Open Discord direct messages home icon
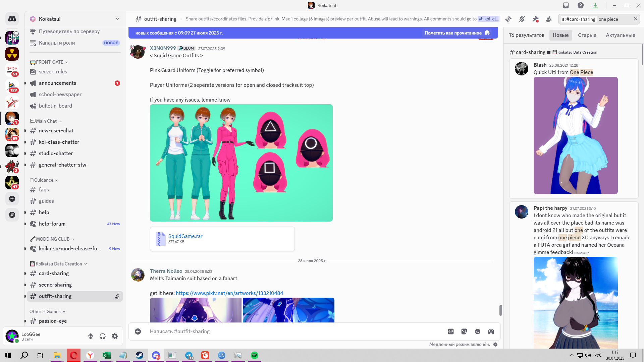Image resolution: width=644 pixels, height=362 pixels. coord(12,19)
